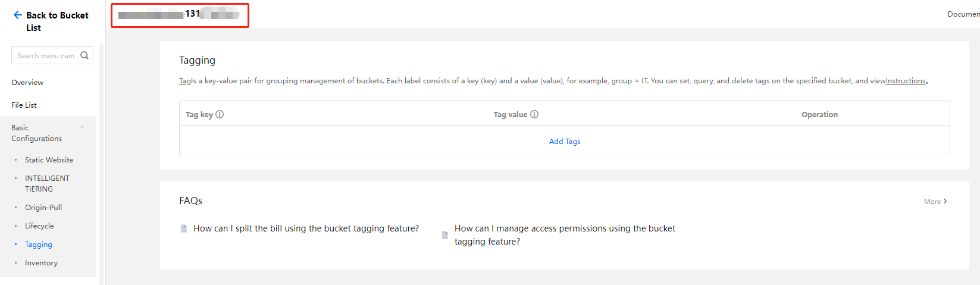
Task: Collapse the Basic Configurations section
Action: click(x=82, y=127)
